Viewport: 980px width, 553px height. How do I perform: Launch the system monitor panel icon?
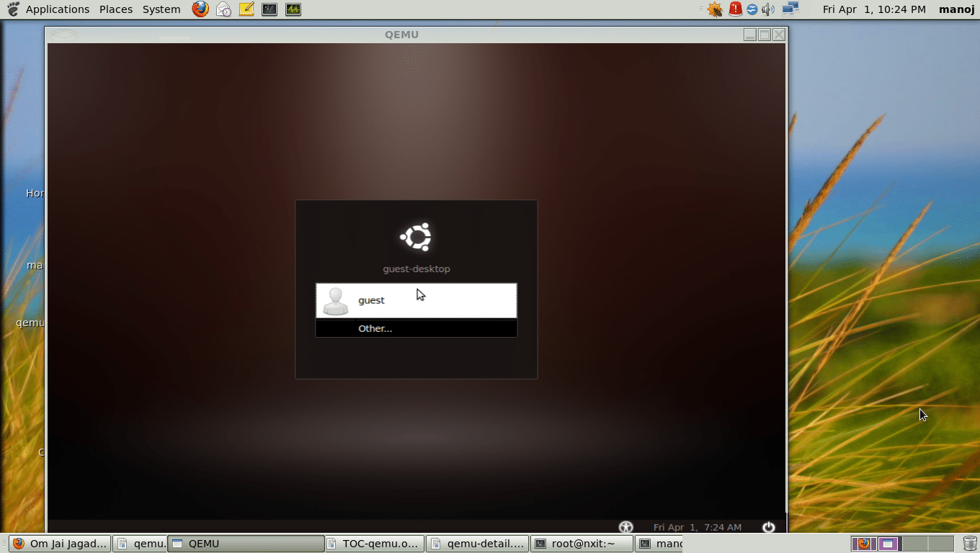pyautogui.click(x=293, y=9)
